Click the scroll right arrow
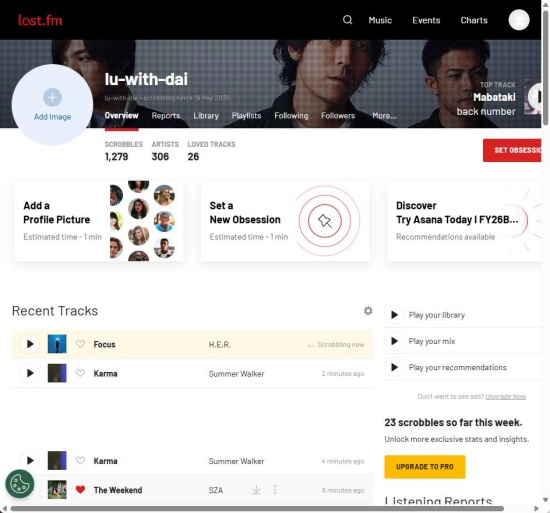The image size is (550, 513). pyautogui.click(x=536, y=508)
